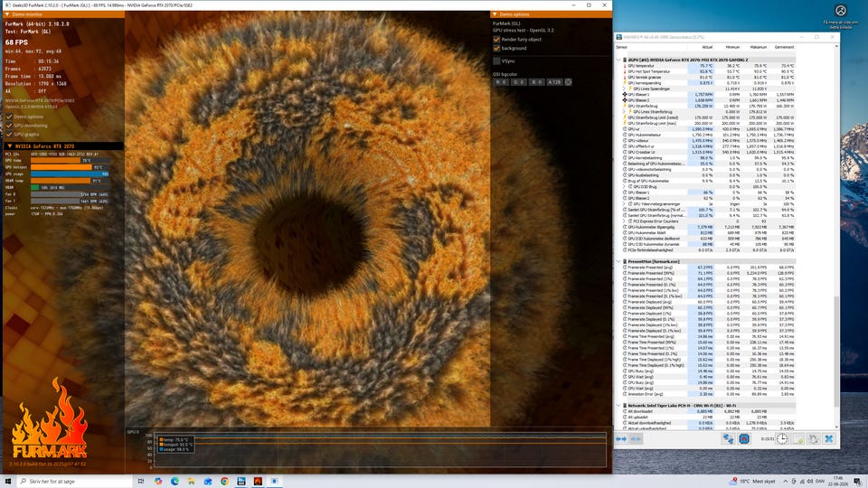Click HWiNFO collapse arrows button
Viewport: 868px width, 488px height.
coord(636,439)
